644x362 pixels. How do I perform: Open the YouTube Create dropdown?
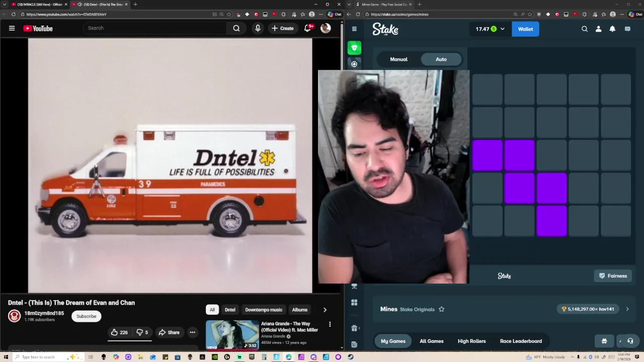(282, 28)
